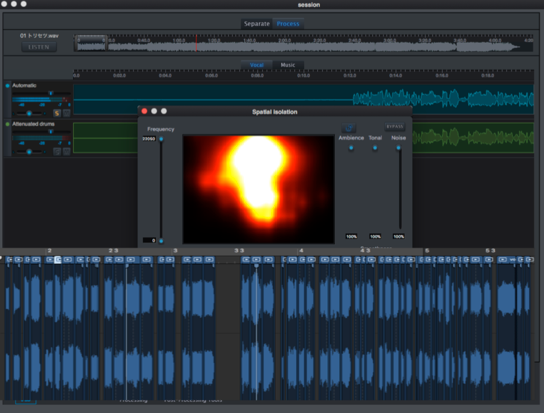The height and width of the screenshot is (413, 544).
Task: Click the lower Frequency value field showing 0
Action: (150, 240)
